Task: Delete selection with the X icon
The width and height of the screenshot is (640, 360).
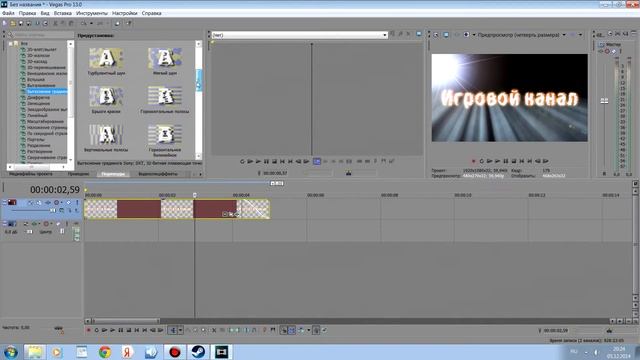Action: point(214,330)
